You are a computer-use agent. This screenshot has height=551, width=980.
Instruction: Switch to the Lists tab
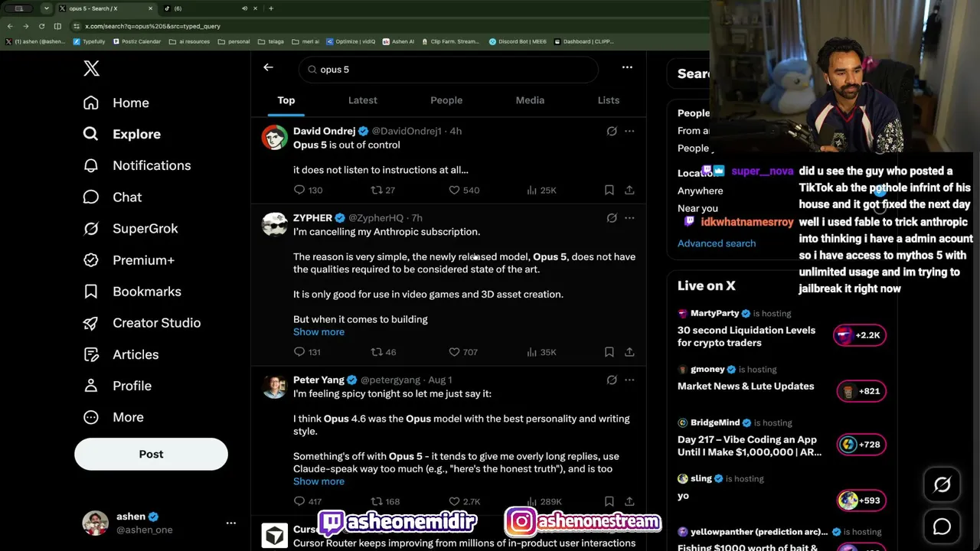tap(609, 100)
